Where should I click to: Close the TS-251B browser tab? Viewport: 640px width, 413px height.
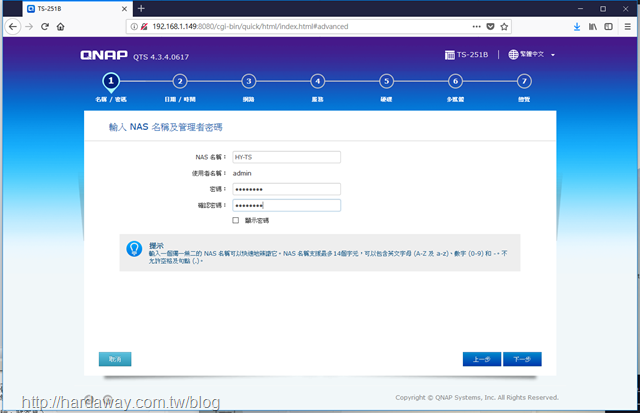pos(124,9)
